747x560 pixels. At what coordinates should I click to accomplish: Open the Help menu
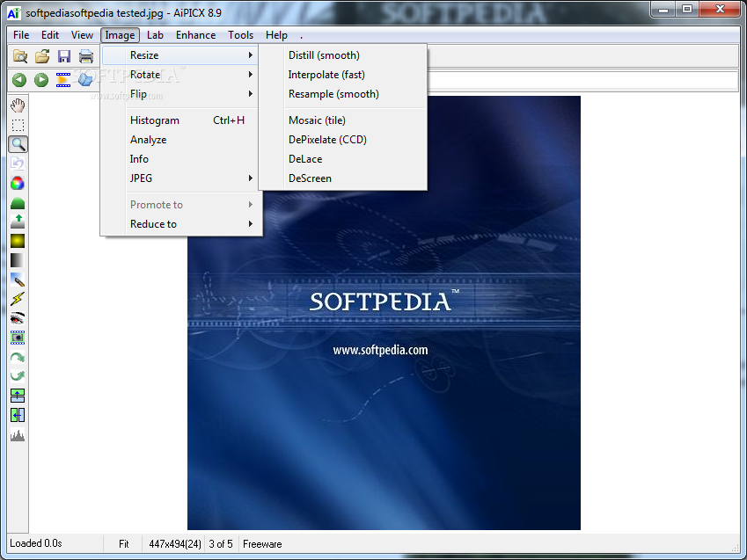coord(276,35)
